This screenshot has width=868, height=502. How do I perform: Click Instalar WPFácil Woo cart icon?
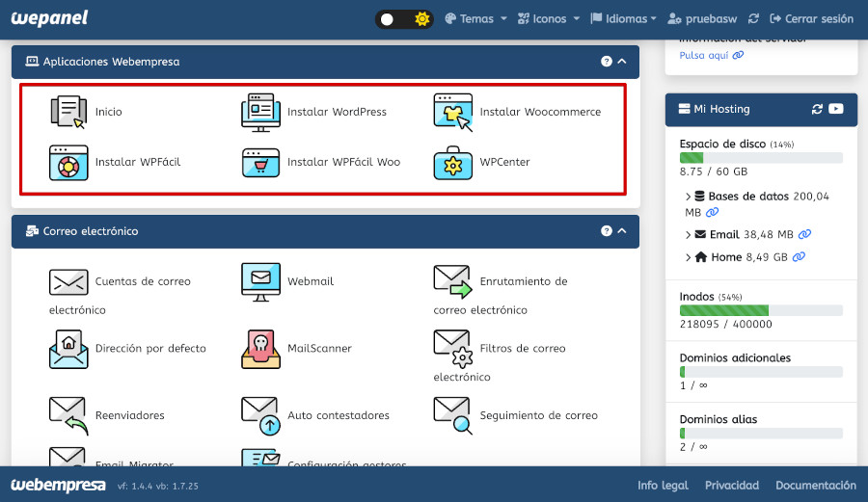coord(260,163)
